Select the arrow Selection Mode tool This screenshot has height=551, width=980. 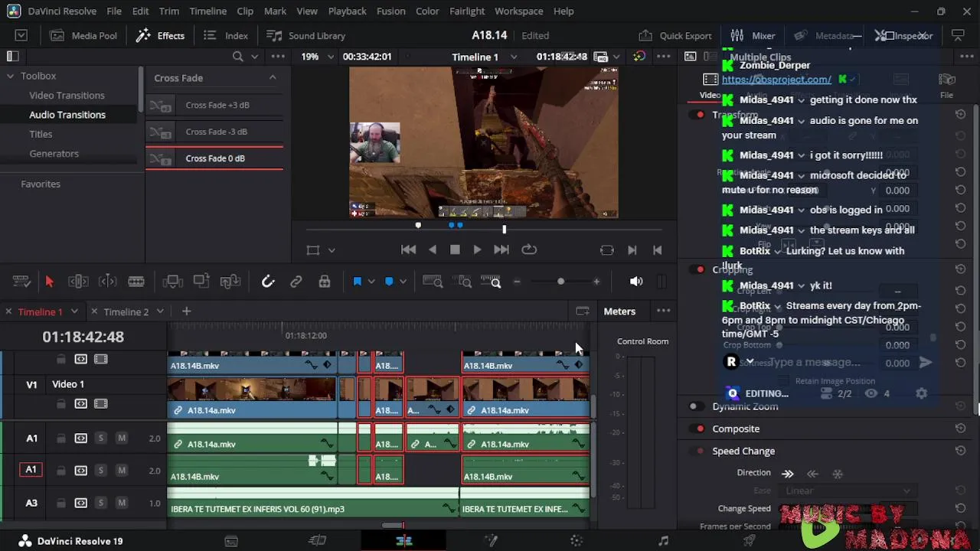point(49,282)
